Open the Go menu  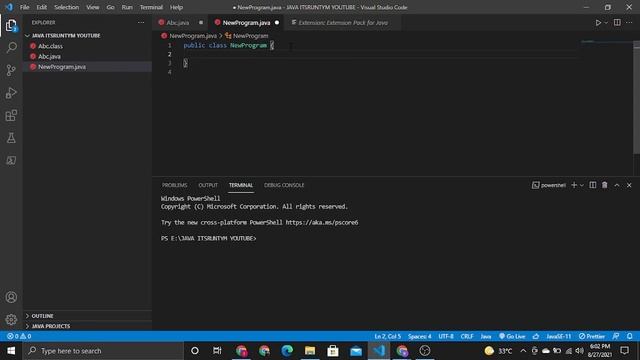[x=110, y=7]
